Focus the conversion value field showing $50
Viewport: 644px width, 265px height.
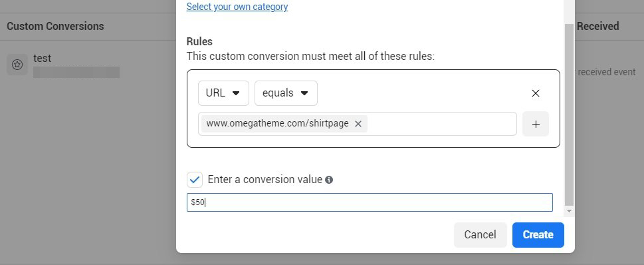[x=370, y=202]
